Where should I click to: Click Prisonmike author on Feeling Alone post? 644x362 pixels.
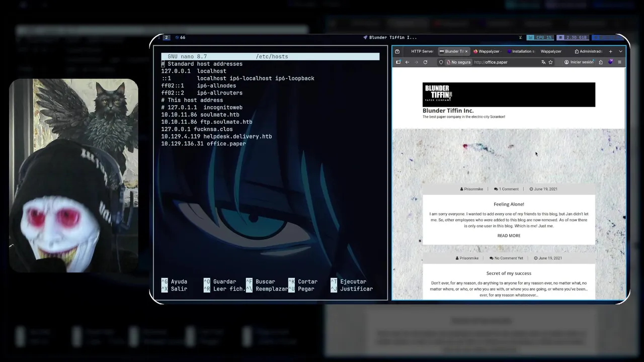coord(471,189)
